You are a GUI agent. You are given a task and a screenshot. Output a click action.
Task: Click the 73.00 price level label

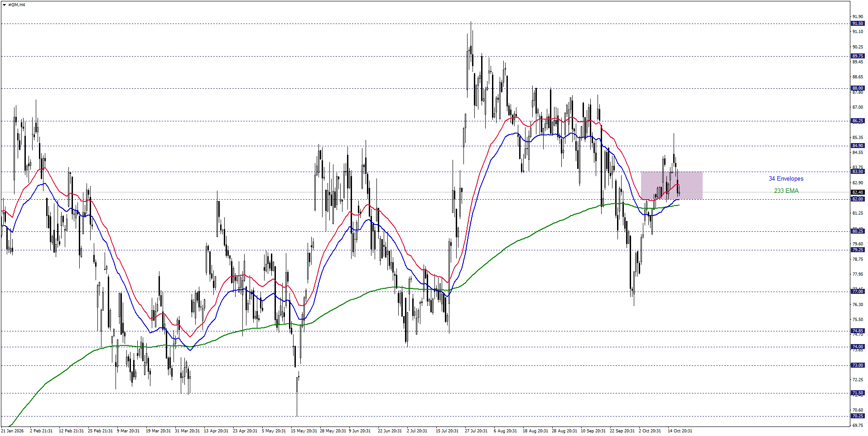click(x=858, y=365)
